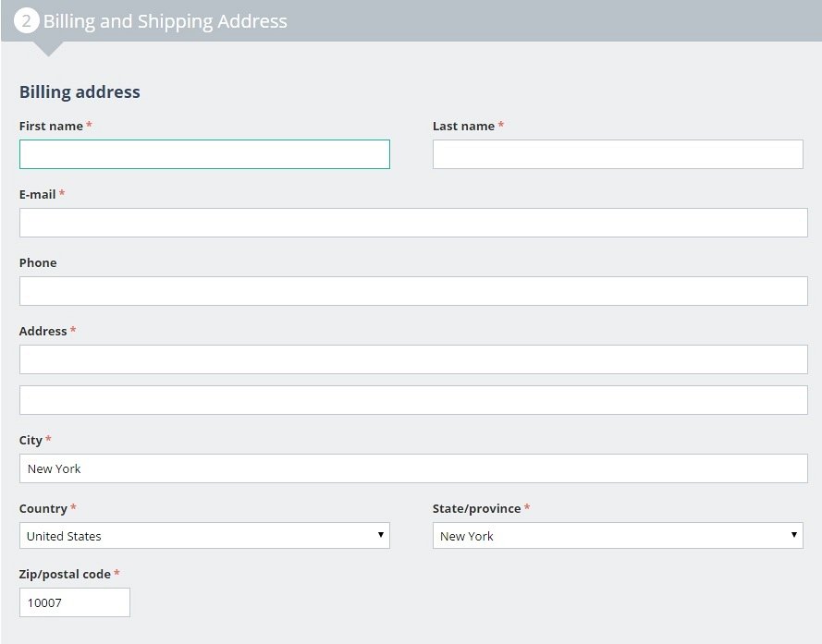Click the First name label
822x644 pixels.
pyautogui.click(x=51, y=126)
